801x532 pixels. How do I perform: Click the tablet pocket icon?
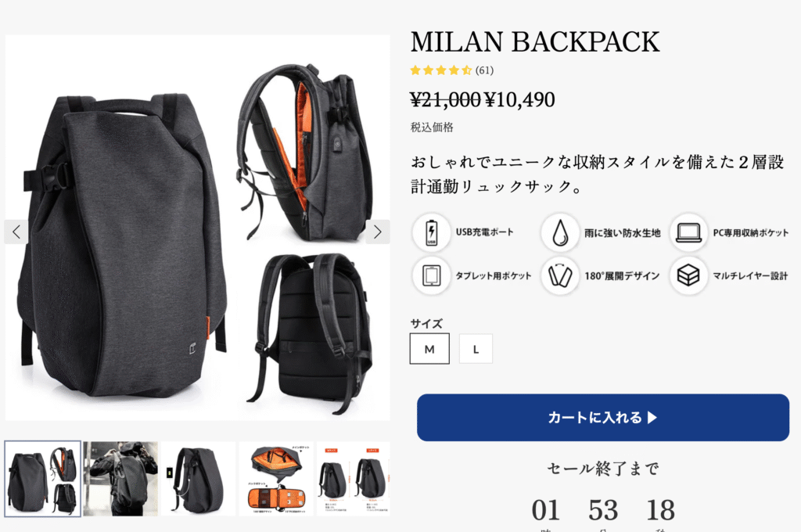[x=431, y=276]
